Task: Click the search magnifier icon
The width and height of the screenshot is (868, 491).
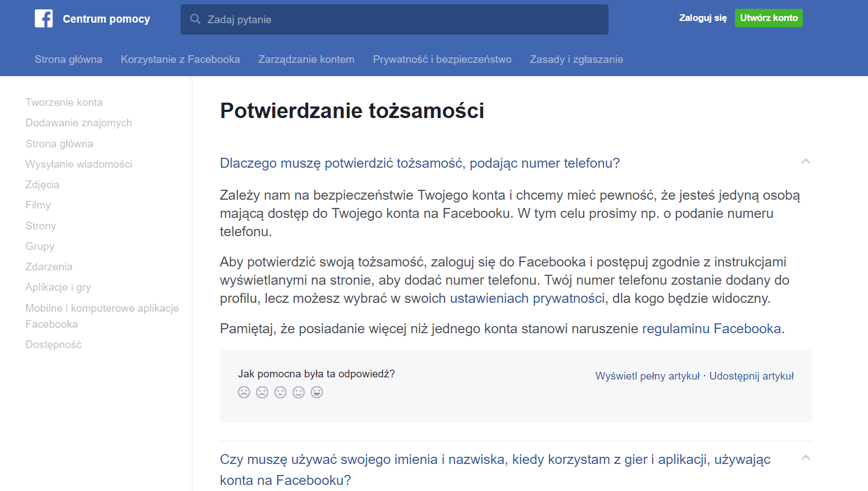Action: 195,19
